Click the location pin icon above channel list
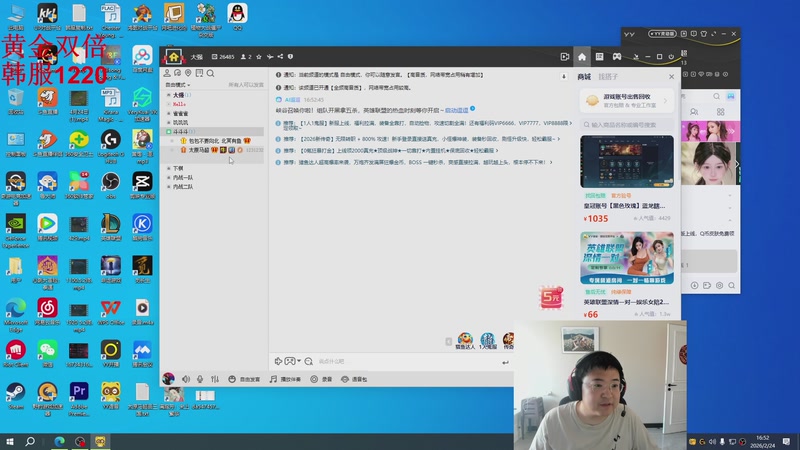 (188, 73)
